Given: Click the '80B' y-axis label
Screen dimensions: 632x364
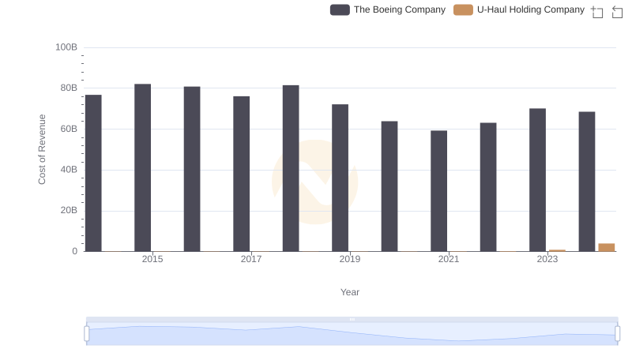Looking at the screenshot, I should click(69, 88).
